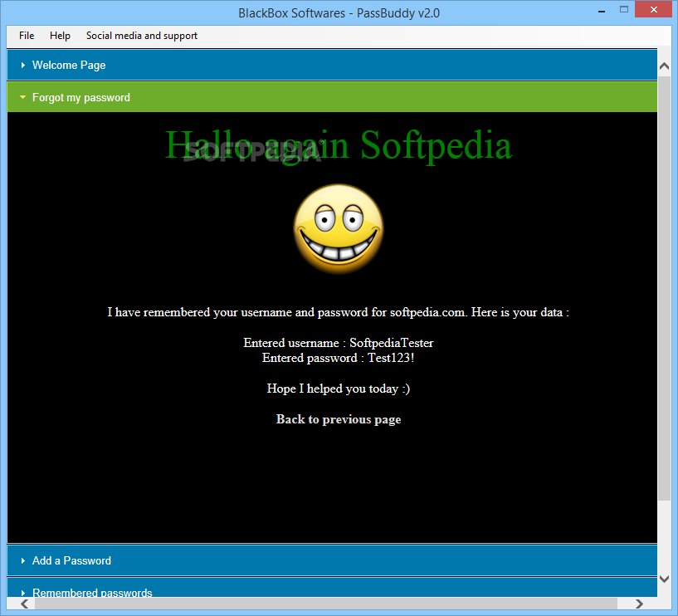Click the grinning smiley face image
This screenshot has width=678, height=616.
click(x=339, y=229)
